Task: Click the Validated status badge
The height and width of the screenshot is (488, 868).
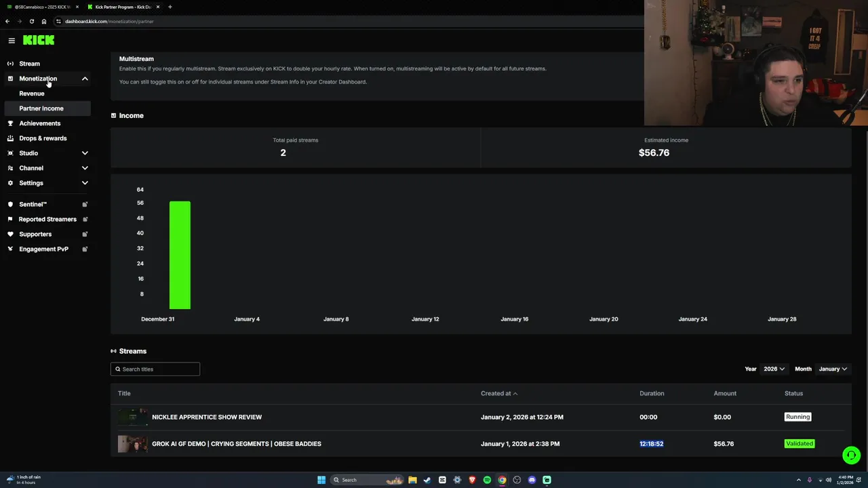Action: [800, 443]
